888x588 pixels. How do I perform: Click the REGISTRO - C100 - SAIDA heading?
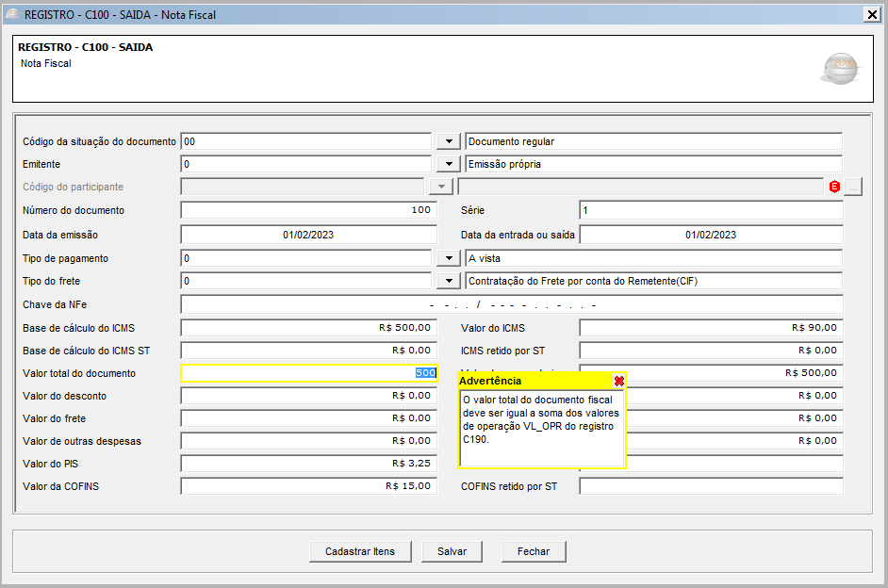click(x=86, y=47)
